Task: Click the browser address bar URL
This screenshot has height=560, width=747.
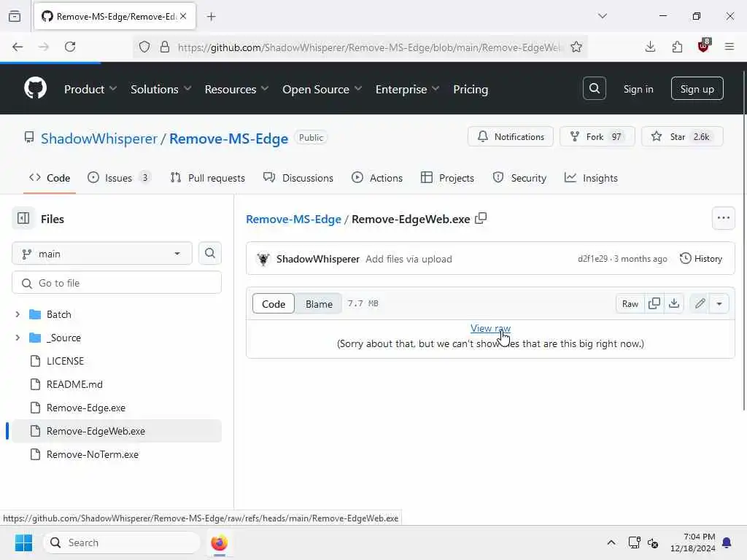Action: [369, 47]
